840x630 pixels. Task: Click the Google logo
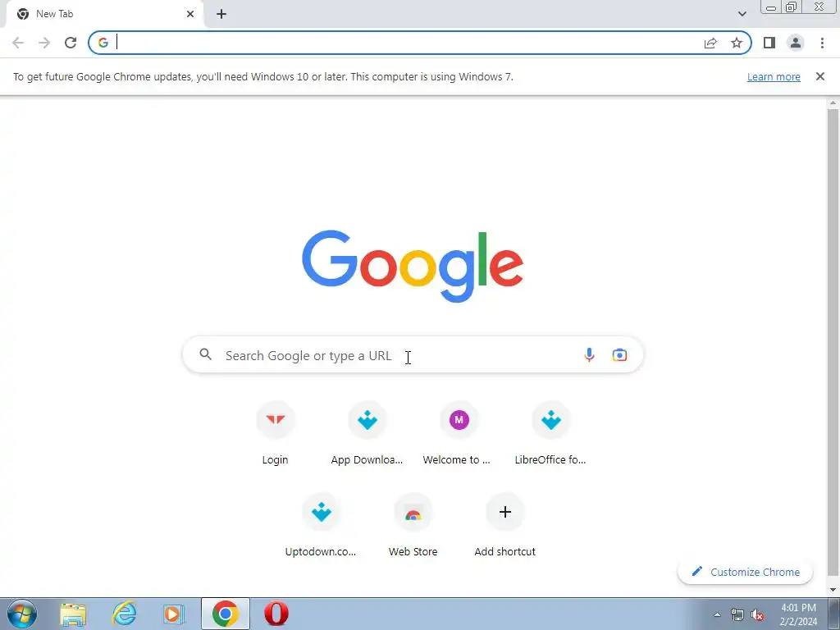[x=413, y=267]
